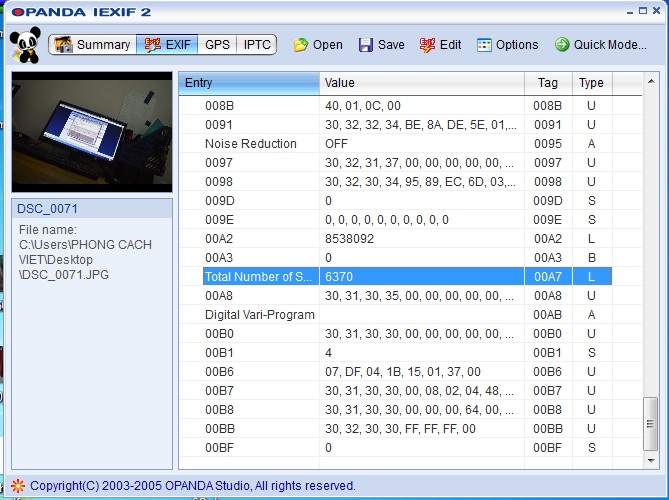Viewport: 669px width, 500px height.
Task: Click the 00A2 tag cell
Action: click(548, 239)
